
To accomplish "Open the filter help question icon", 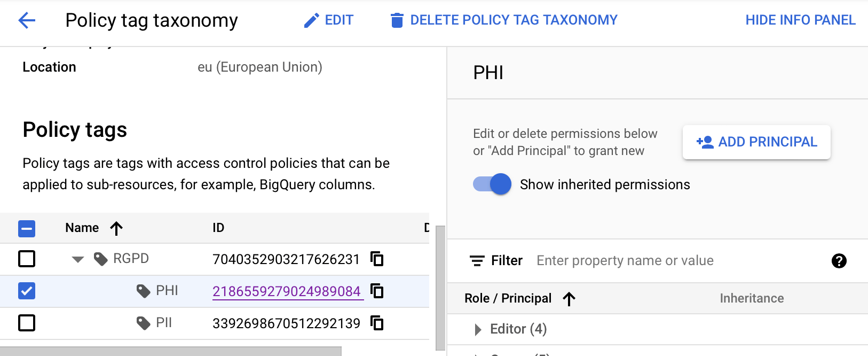I will coord(839,261).
